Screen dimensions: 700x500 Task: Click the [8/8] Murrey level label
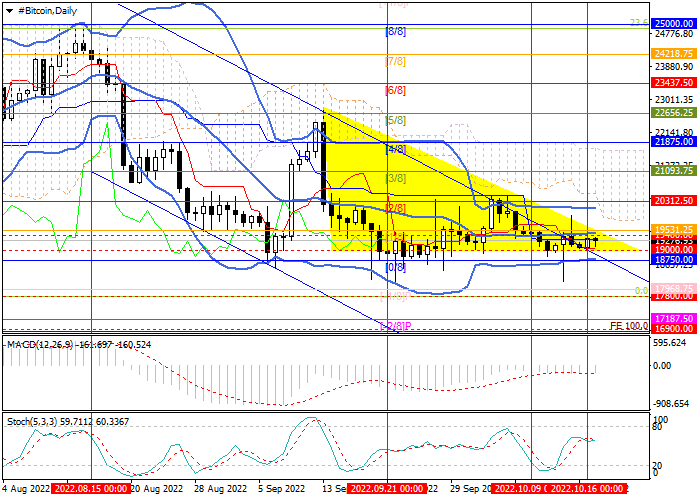coord(396,32)
